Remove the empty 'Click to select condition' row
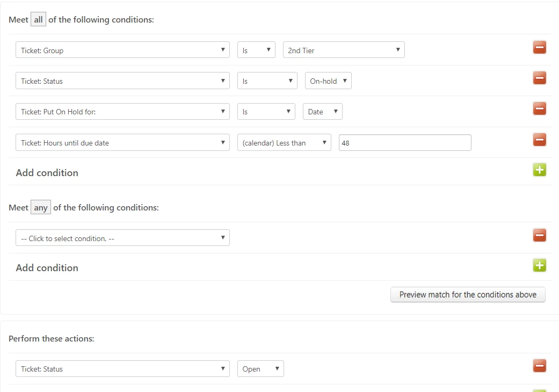The height and width of the screenshot is (392, 559). [540, 235]
